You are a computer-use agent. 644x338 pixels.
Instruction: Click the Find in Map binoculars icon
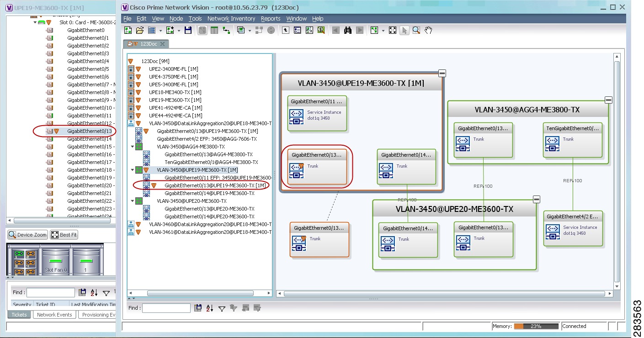pyautogui.click(x=348, y=30)
